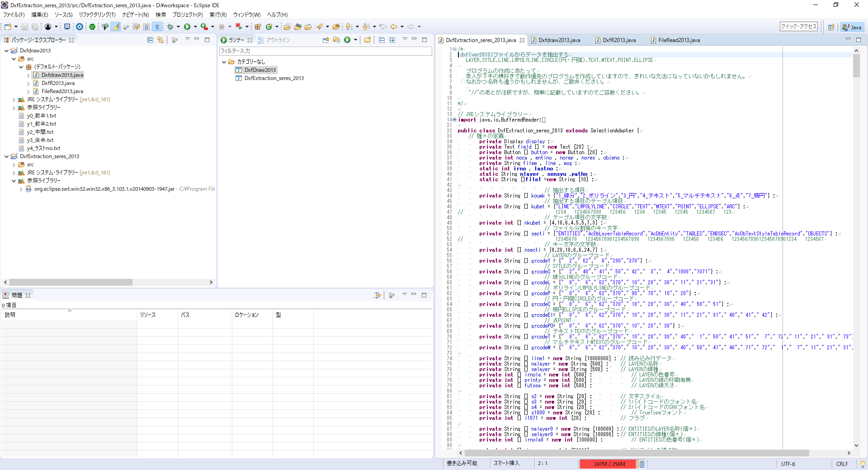Click the Back navigation arrow
Image resolution: width=868 pixels, height=470 pixels.
pyautogui.click(x=394, y=27)
